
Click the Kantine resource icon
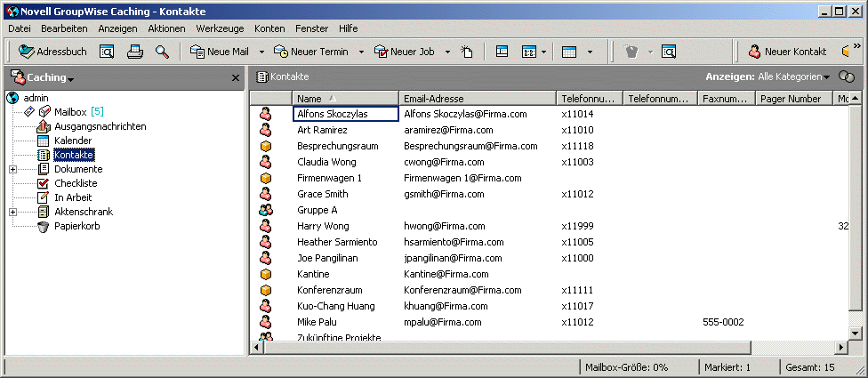pyautogui.click(x=266, y=274)
